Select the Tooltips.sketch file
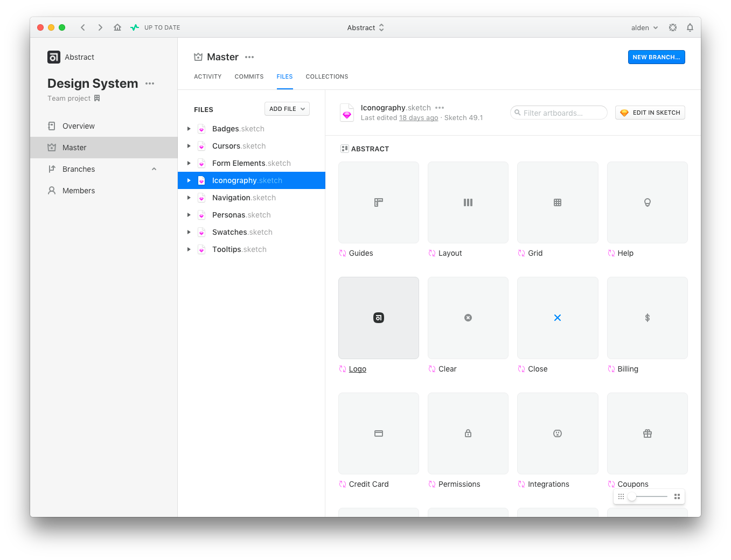Viewport: 731px width, 560px height. 252,249
